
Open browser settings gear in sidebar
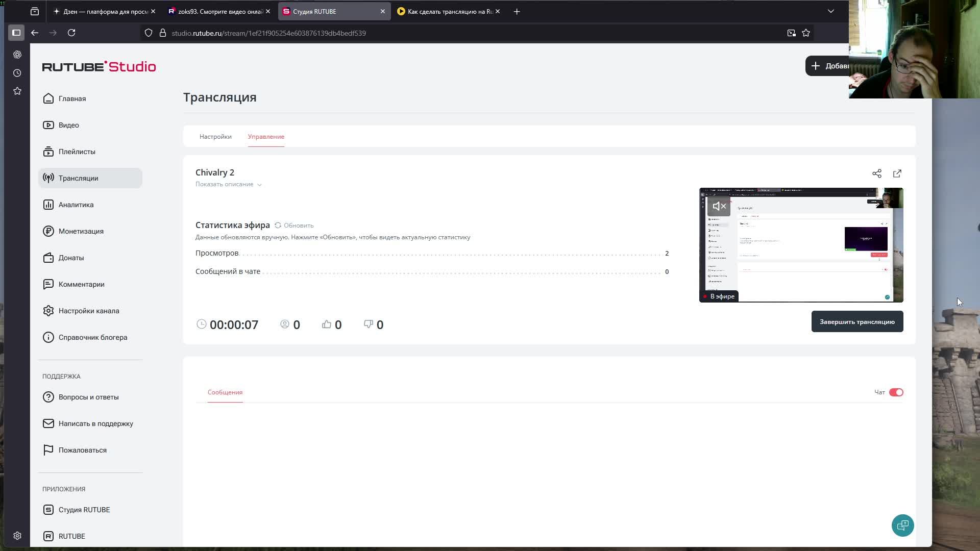[17, 535]
